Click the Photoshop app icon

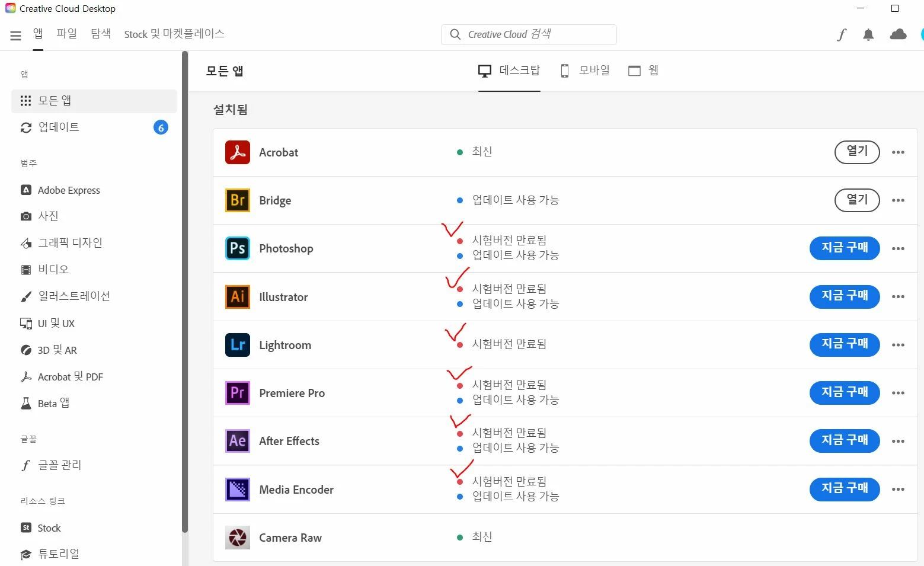pyautogui.click(x=238, y=248)
